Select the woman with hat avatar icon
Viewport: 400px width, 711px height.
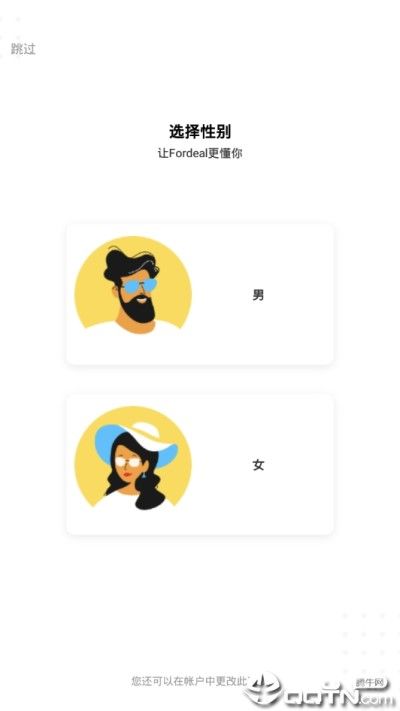pyautogui.click(x=133, y=458)
